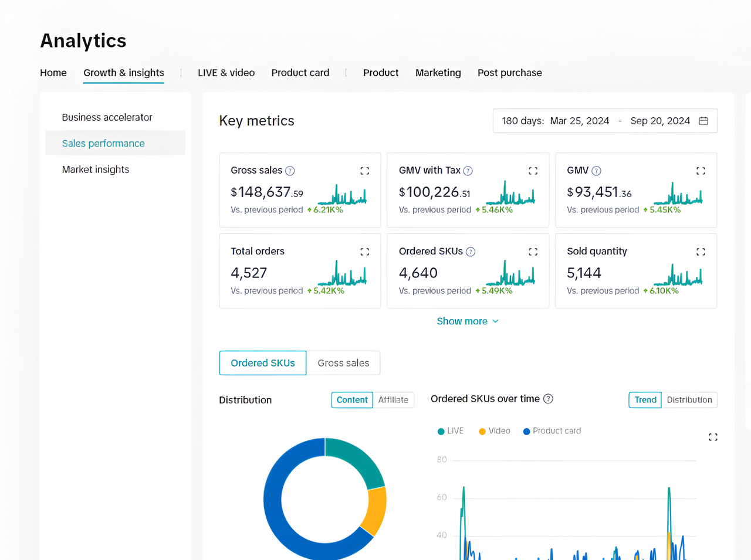Open Market insights in sidebar
The image size is (751, 560).
[x=115, y=169]
